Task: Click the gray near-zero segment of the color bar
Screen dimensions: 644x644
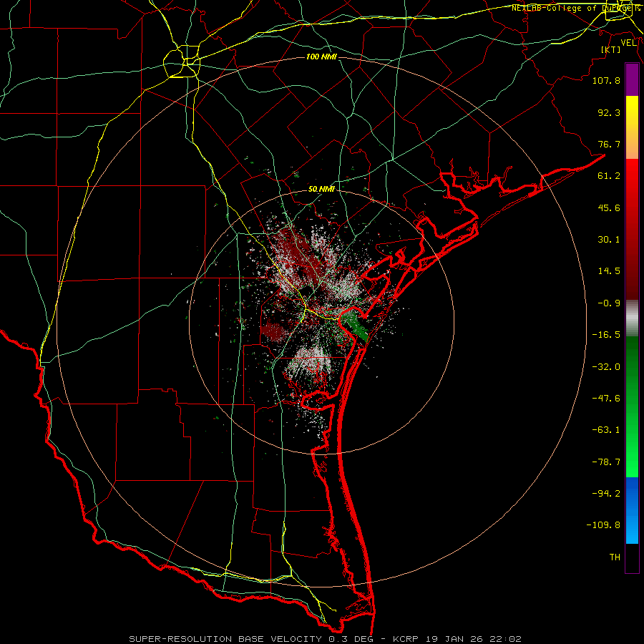Action: point(632,318)
